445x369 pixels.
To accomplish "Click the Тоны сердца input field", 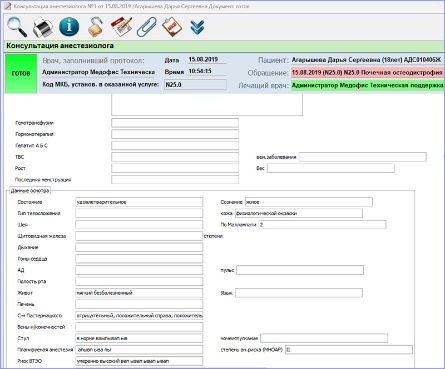I will click(x=139, y=259).
